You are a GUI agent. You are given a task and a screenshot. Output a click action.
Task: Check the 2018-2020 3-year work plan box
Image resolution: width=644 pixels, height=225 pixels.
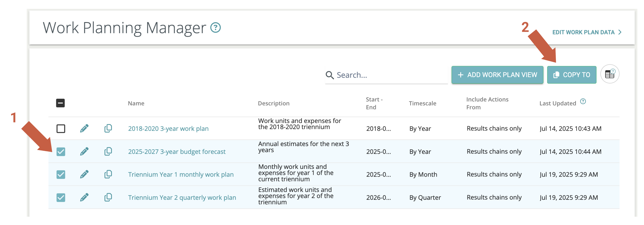(61, 129)
